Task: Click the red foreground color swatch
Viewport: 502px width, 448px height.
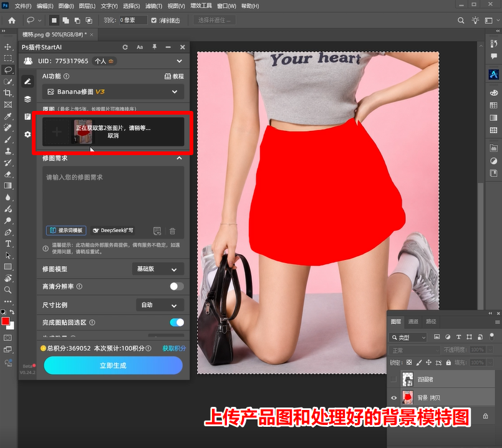Action: tap(5, 322)
